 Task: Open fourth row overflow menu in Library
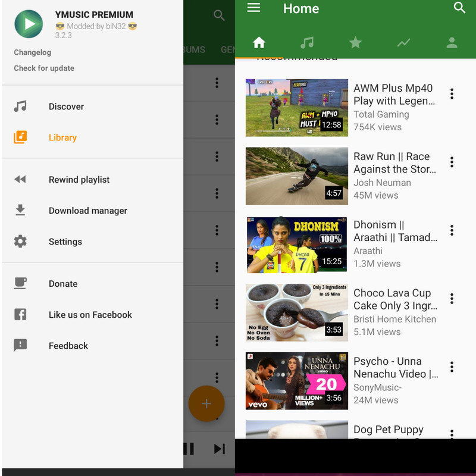point(217,193)
